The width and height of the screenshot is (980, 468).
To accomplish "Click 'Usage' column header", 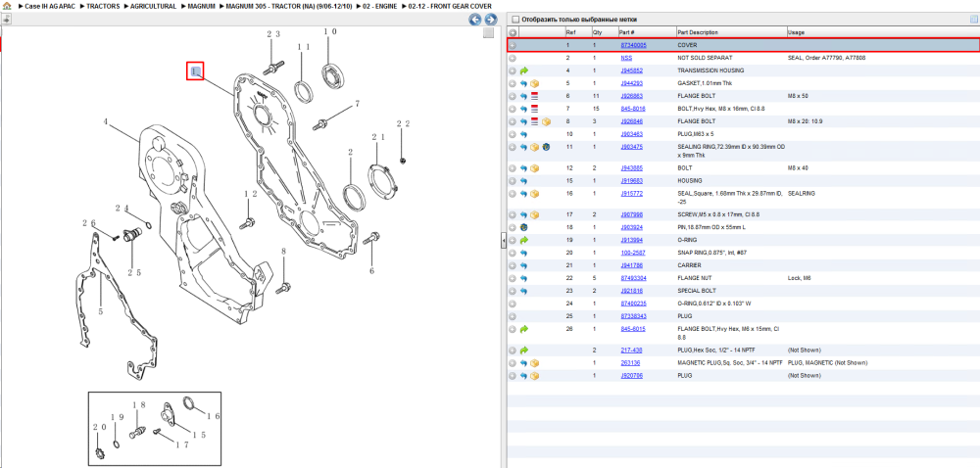I will coord(796,32).
